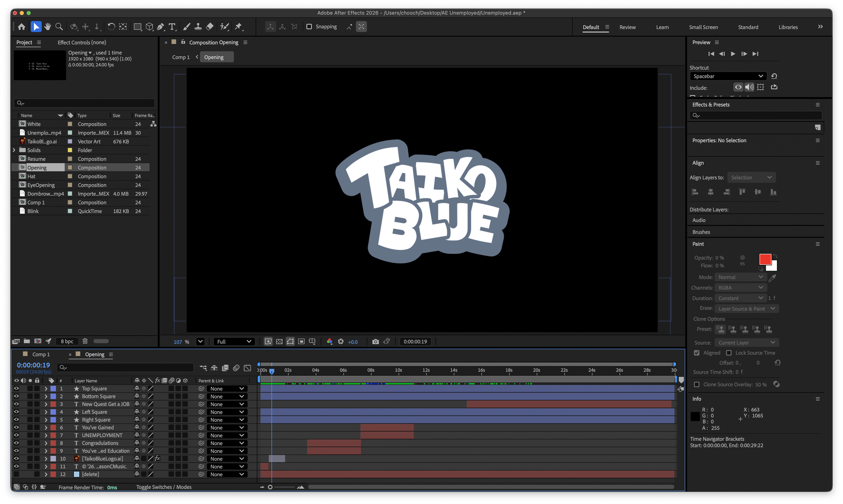843x504 pixels.
Task: Open the Hat composition in project list
Action: (31, 176)
